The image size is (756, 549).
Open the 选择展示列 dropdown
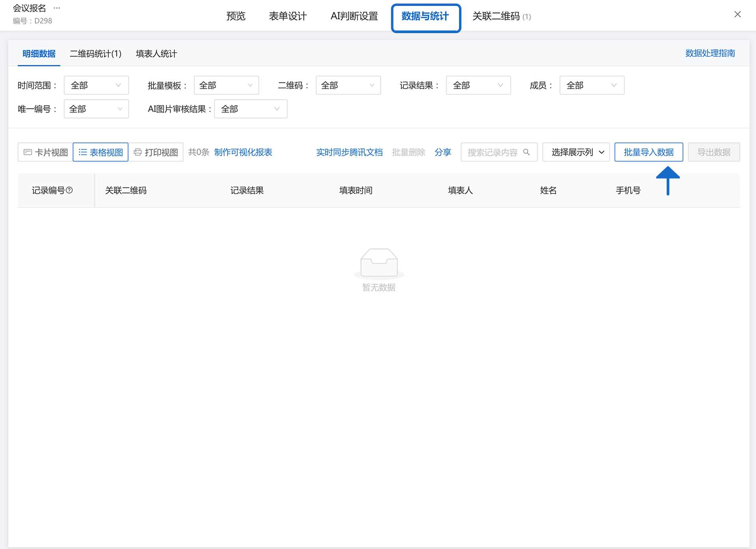pos(576,152)
